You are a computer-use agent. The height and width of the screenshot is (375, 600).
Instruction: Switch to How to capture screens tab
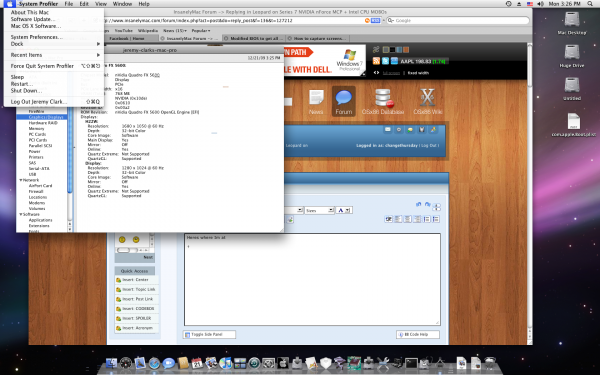pos(317,38)
